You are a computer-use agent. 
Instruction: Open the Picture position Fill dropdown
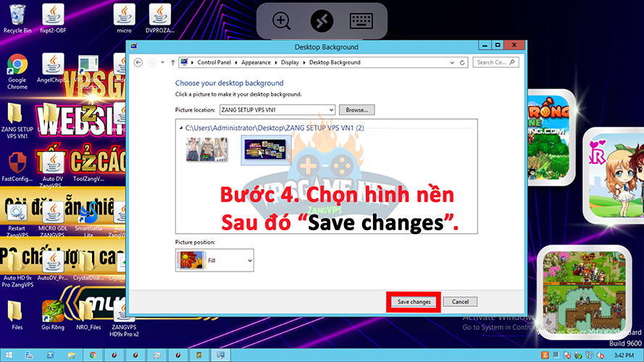(250, 259)
